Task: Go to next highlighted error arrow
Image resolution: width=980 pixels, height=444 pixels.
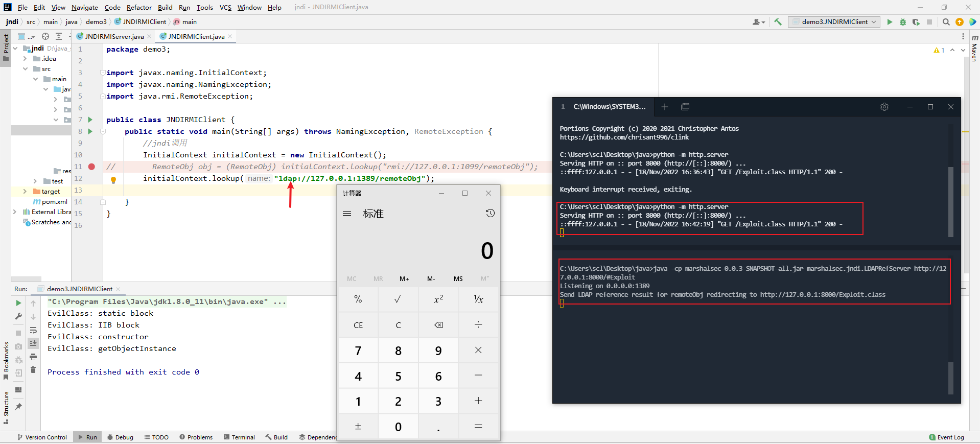Action: (x=963, y=50)
